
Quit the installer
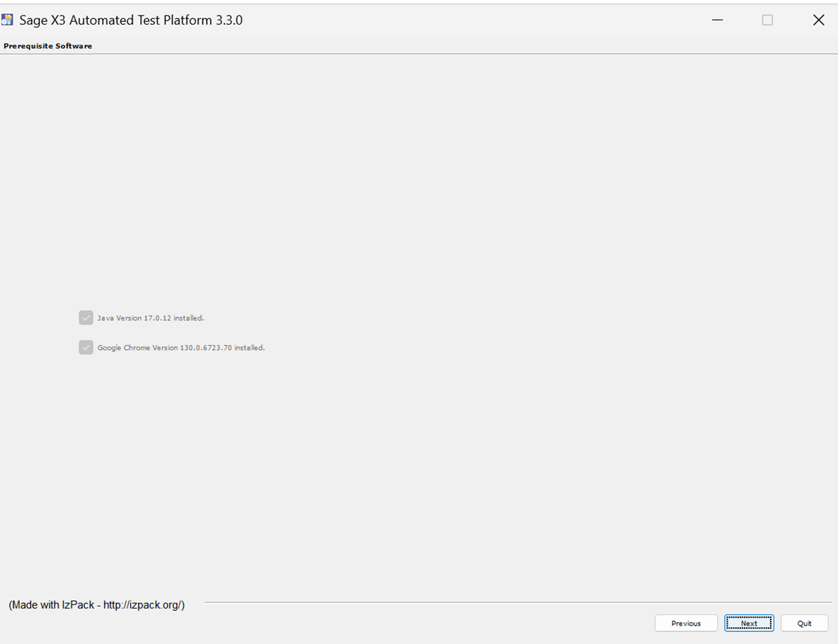(x=804, y=623)
